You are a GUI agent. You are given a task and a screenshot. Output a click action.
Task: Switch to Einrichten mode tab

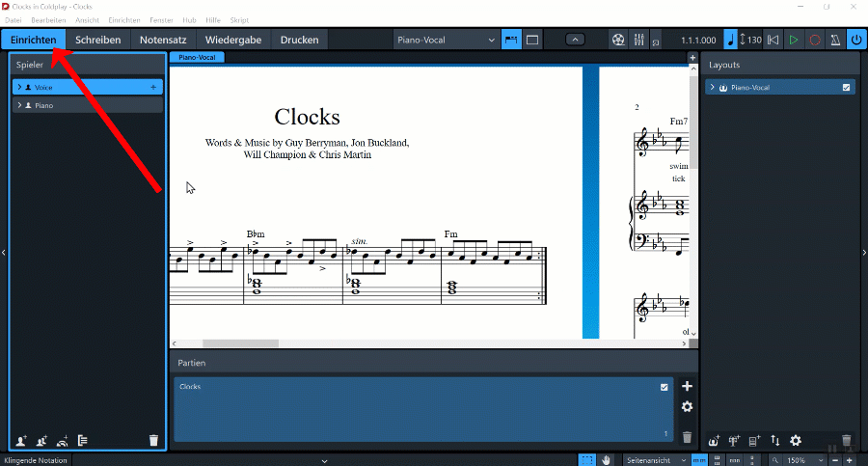click(x=33, y=40)
